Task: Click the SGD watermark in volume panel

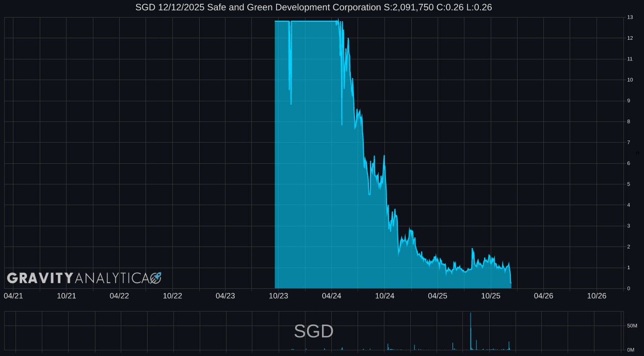Action: (313, 331)
